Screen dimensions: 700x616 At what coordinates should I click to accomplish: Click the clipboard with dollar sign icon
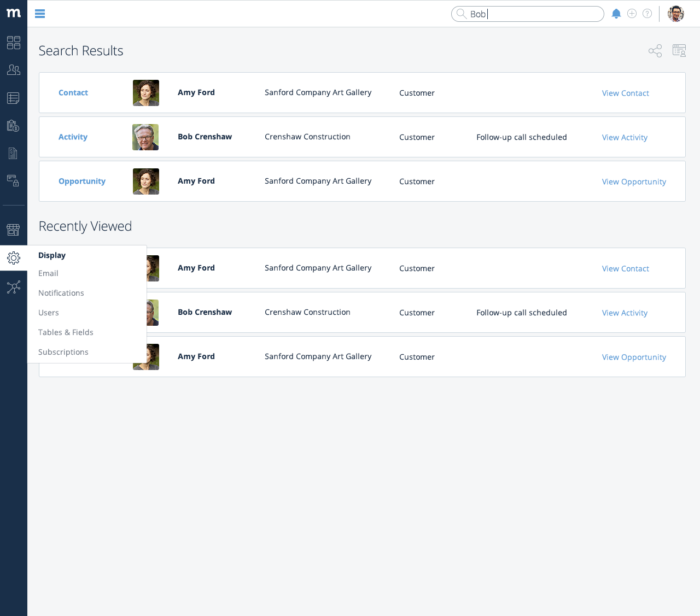14,126
